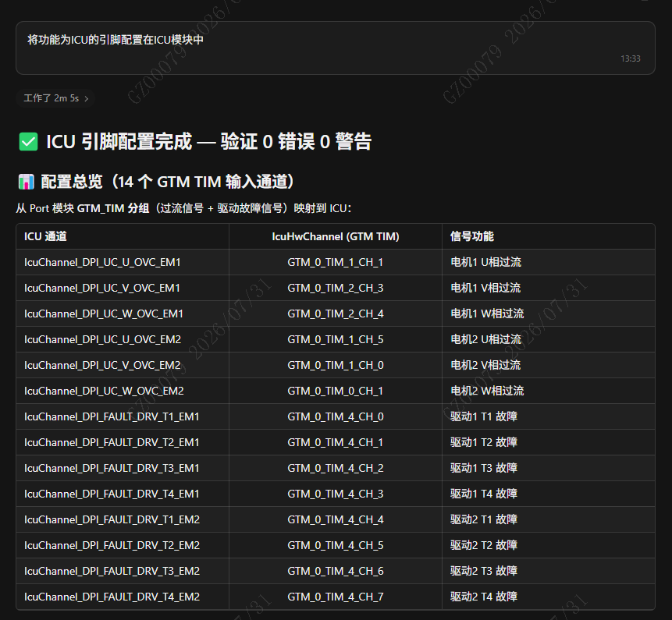The image size is (672, 620).
Task: Click hardware channel GTM_0_TIM_0_CH_1
Action: pos(336,391)
